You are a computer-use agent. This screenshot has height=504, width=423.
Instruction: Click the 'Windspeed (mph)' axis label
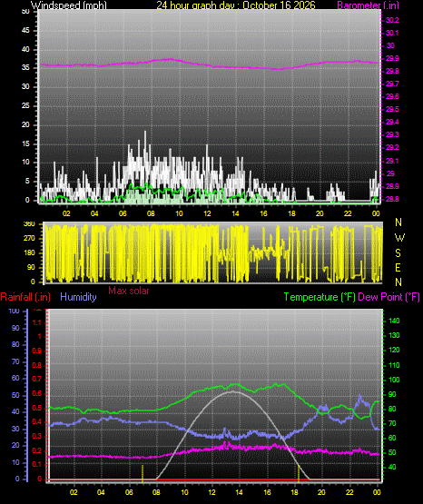[x=69, y=5]
